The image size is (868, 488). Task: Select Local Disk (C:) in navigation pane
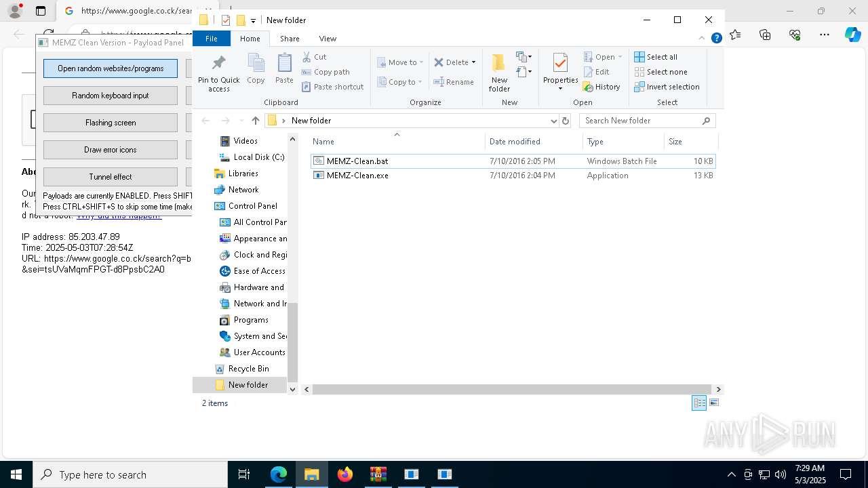[252, 157]
